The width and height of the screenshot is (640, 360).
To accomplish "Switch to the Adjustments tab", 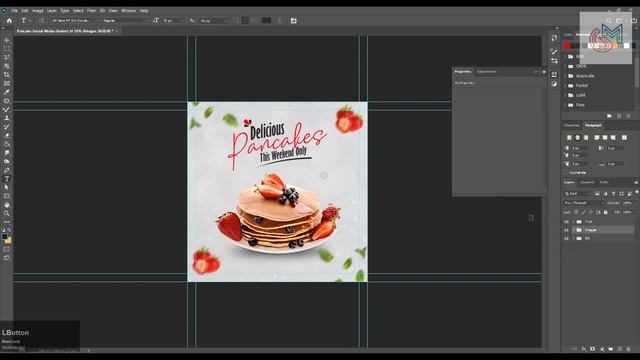I will [x=487, y=72].
